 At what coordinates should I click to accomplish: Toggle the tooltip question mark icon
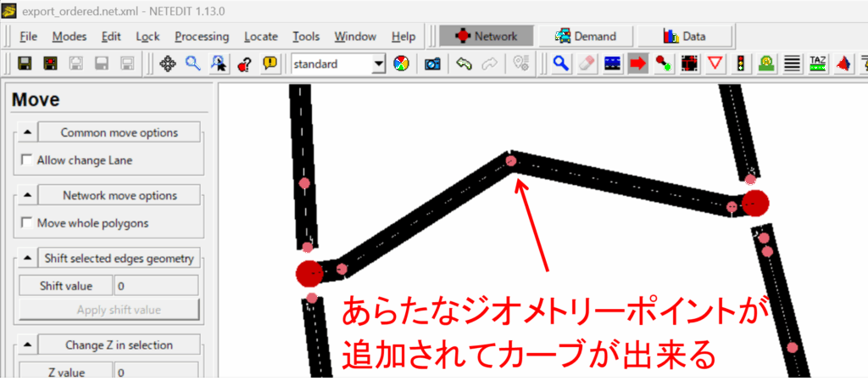point(243,64)
